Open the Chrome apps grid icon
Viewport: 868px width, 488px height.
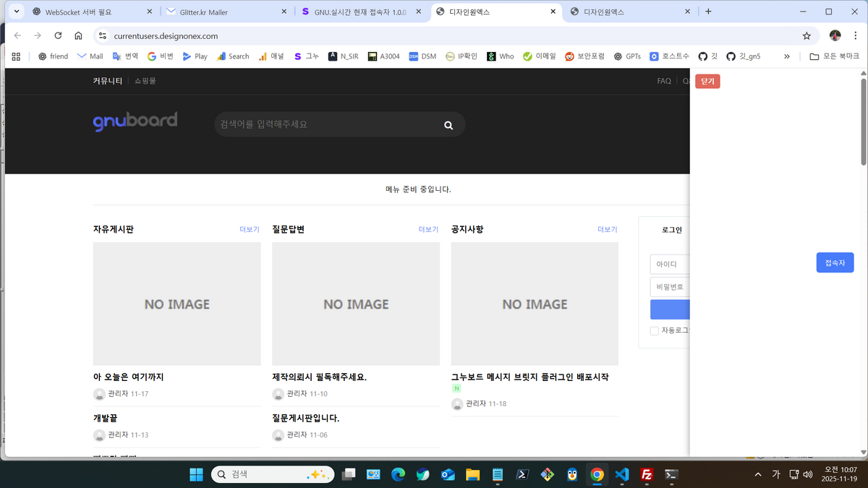(x=16, y=56)
